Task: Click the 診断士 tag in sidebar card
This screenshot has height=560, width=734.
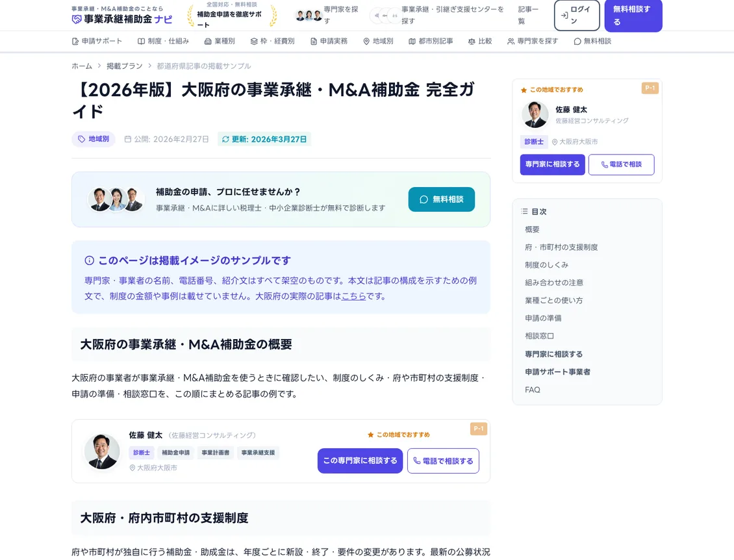Action: pyautogui.click(x=534, y=142)
